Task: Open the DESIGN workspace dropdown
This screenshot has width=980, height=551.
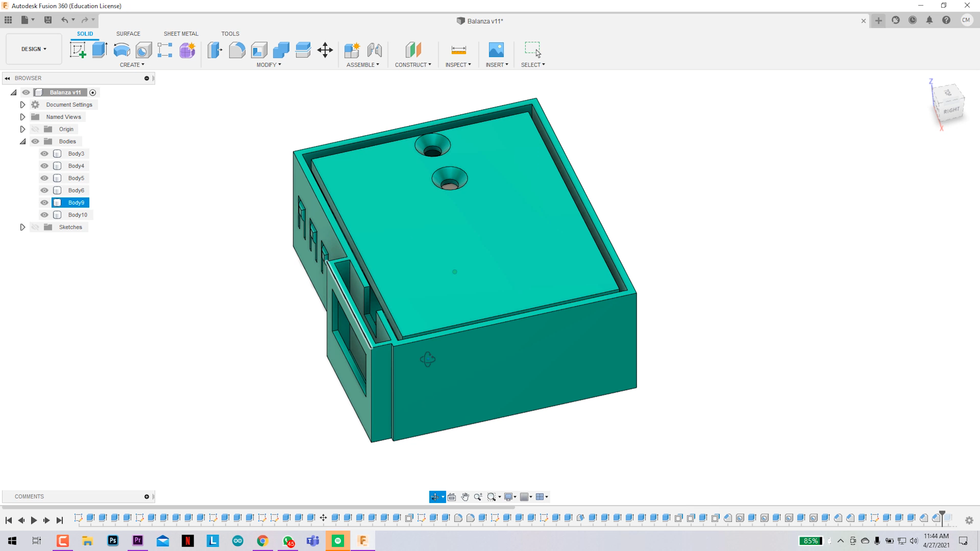Action: coord(34,49)
